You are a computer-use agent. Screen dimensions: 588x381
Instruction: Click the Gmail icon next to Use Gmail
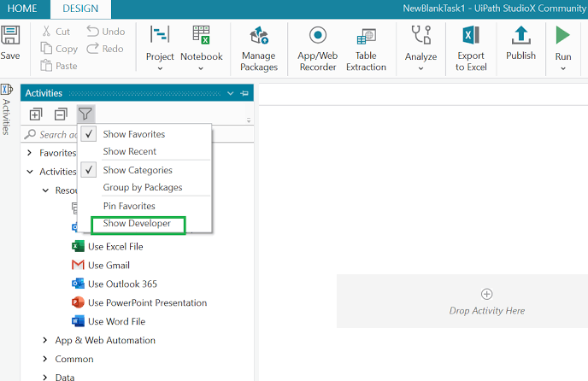78,265
